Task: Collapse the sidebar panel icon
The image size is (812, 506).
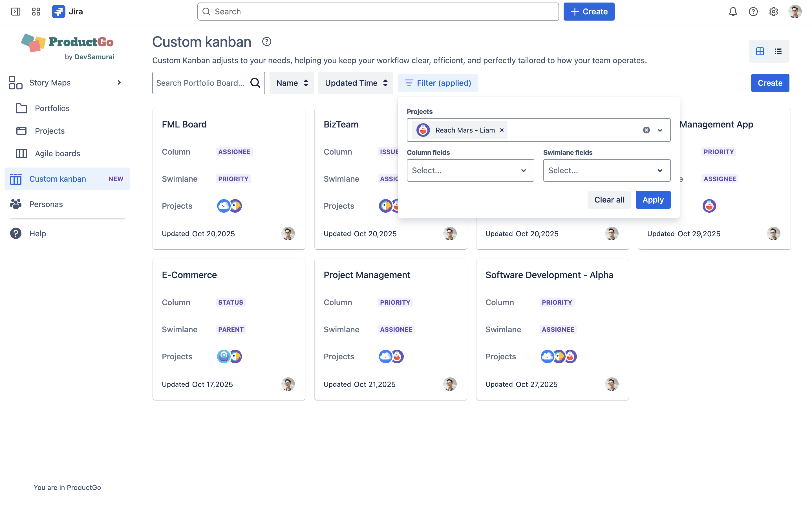Action: [16, 12]
